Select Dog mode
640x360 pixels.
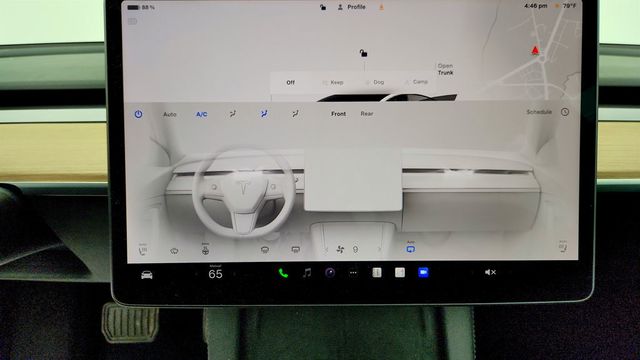[x=375, y=82]
